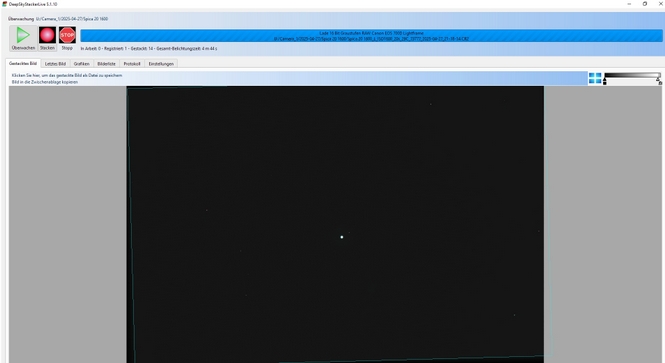Switch to the Gestacktes Bild tab
The height and width of the screenshot is (363, 665).
(x=23, y=63)
